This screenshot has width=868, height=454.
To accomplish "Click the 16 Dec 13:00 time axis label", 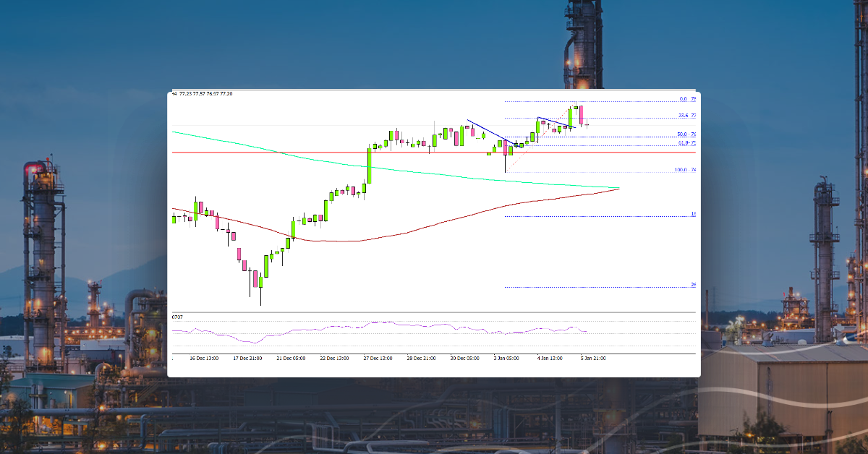I will pos(204,358).
